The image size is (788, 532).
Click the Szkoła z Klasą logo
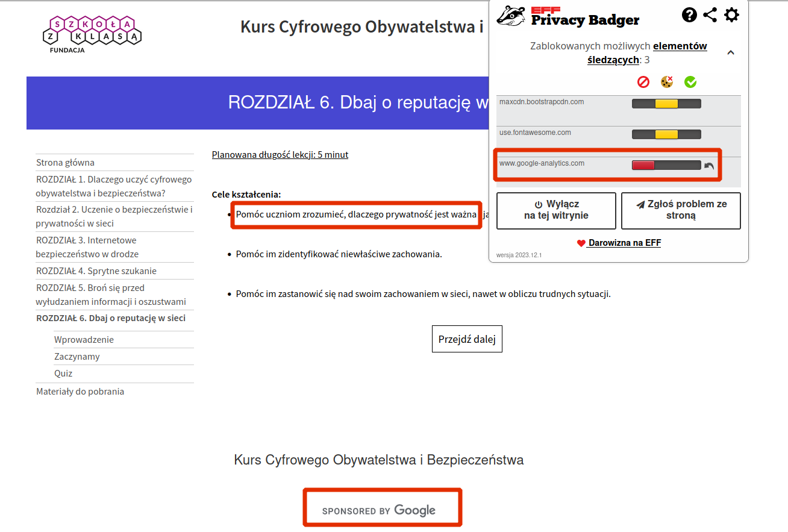tap(92, 33)
